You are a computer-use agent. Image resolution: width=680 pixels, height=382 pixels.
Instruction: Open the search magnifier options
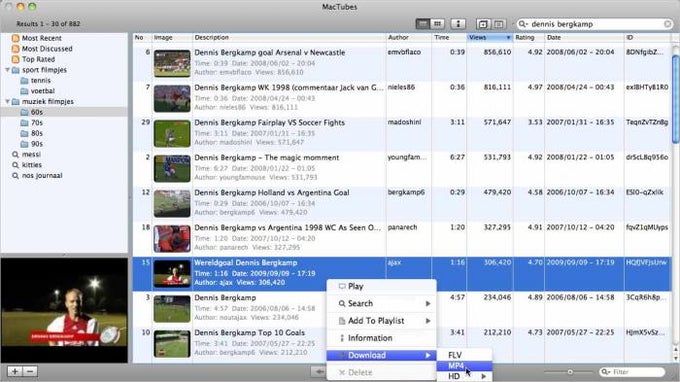(523, 24)
